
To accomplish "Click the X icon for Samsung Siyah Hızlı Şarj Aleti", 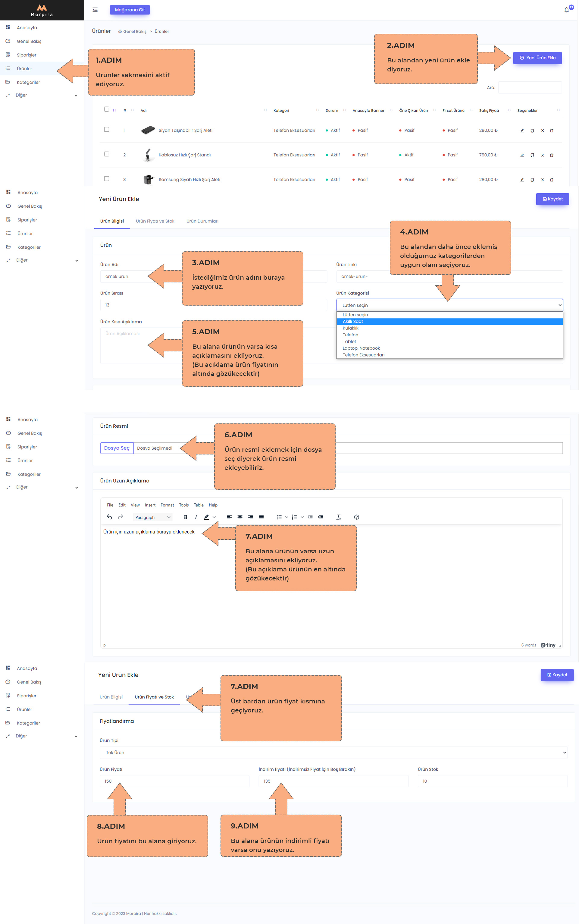I will click(542, 180).
